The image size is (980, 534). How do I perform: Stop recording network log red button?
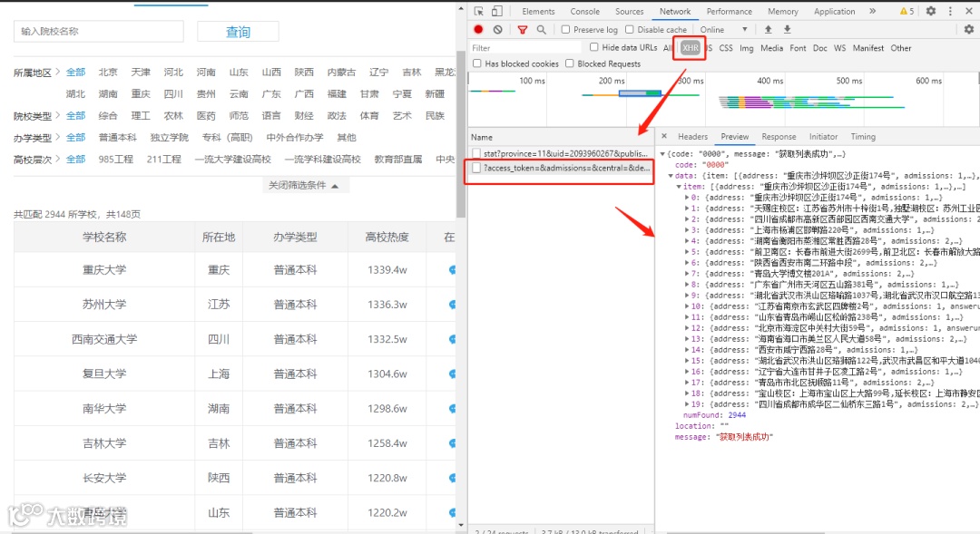479,29
